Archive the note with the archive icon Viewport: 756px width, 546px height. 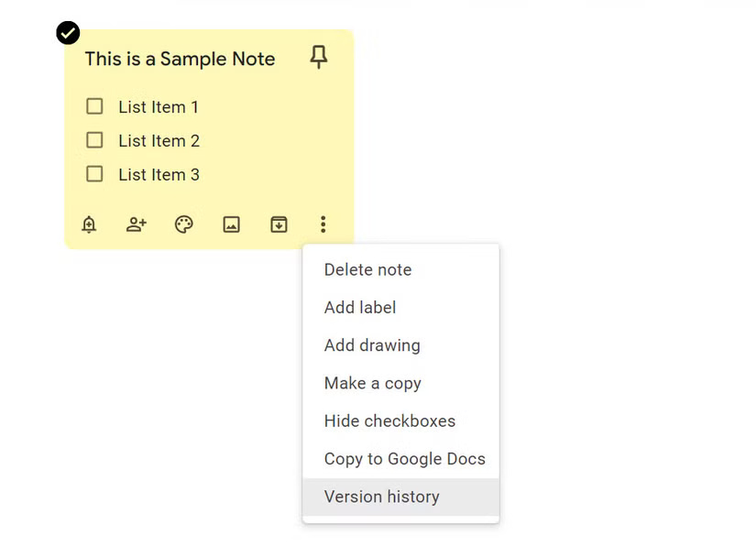click(279, 224)
